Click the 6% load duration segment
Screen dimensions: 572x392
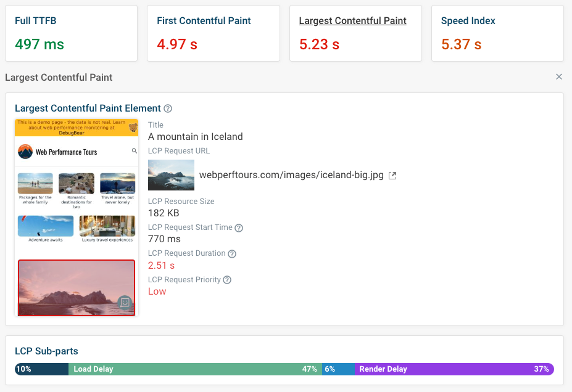338,369
